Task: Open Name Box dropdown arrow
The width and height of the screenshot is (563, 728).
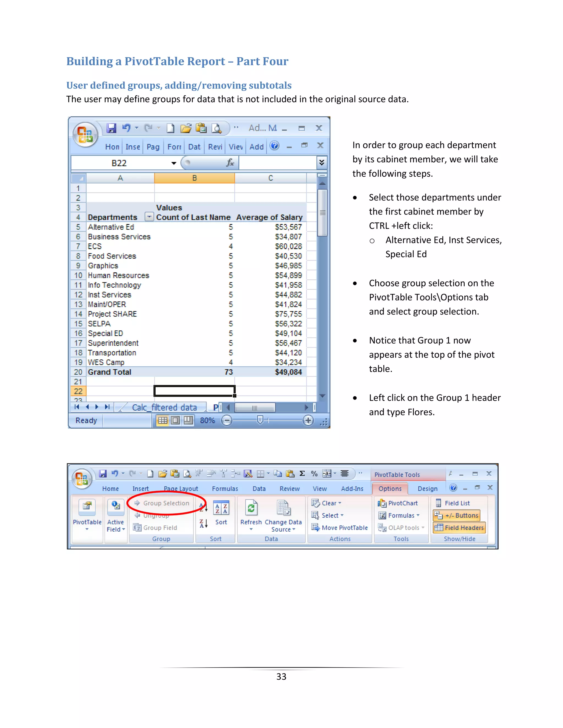Action: (x=174, y=163)
